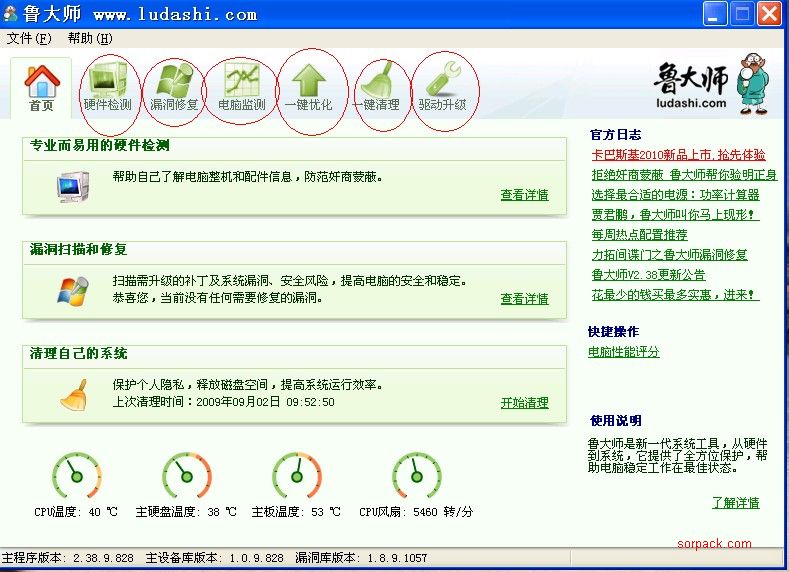
Task: Open the 每周热点配置推荐 log entry
Action: pos(639,235)
